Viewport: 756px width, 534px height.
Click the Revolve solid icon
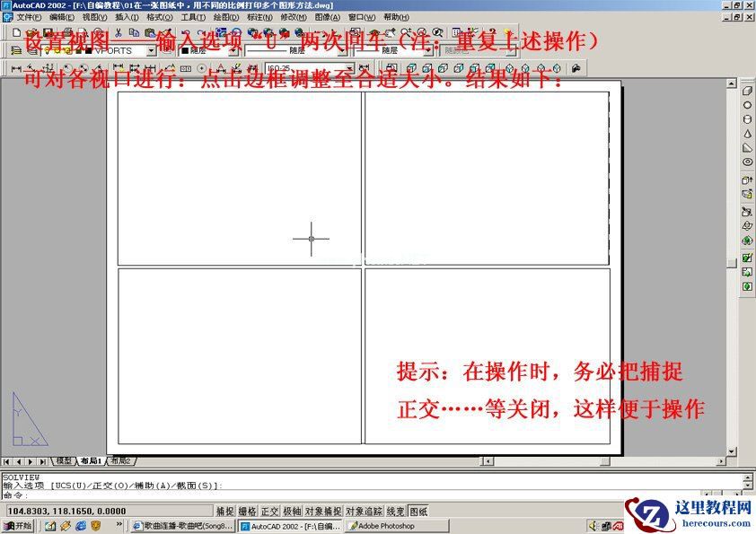(x=747, y=194)
